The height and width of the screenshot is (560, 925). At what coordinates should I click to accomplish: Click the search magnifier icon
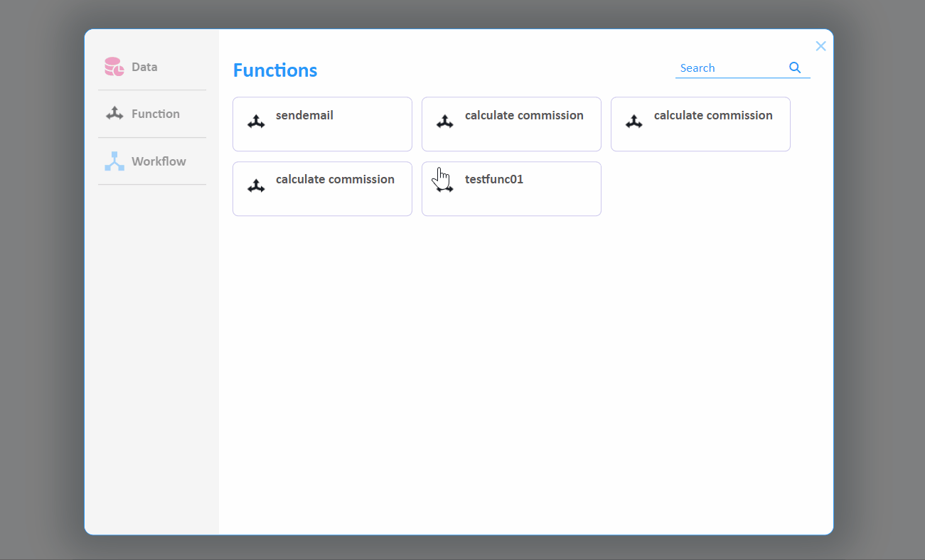pyautogui.click(x=795, y=68)
